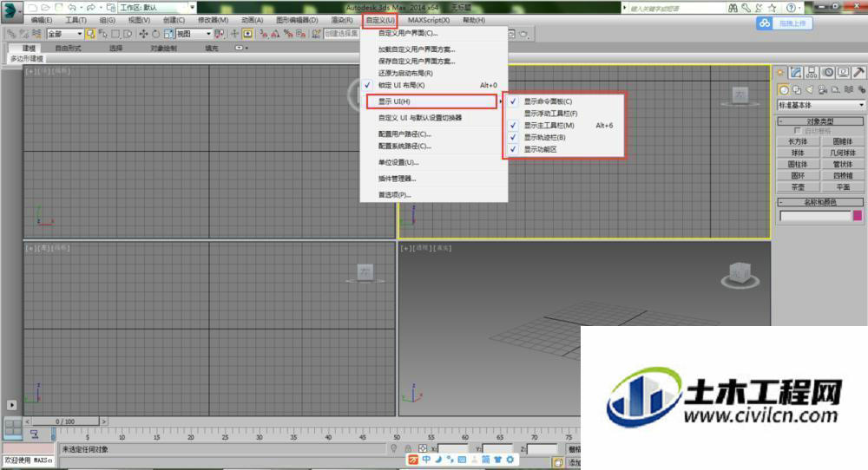
Task: Select the Move transform tool
Action: (143, 34)
